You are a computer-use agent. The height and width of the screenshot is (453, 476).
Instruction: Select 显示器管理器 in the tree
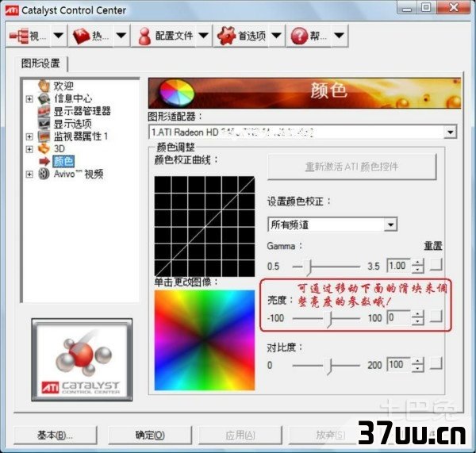click(82, 111)
